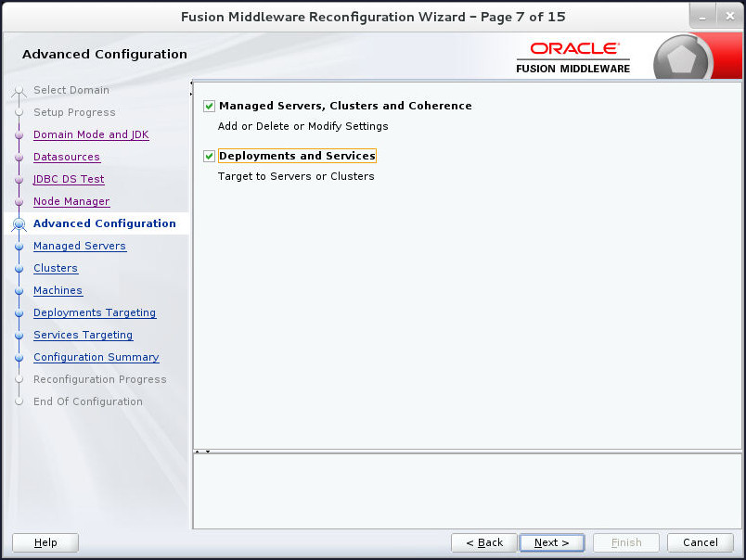Screen dimensions: 746x560
Task: Jump to Managed Servers step
Action: click(80, 246)
